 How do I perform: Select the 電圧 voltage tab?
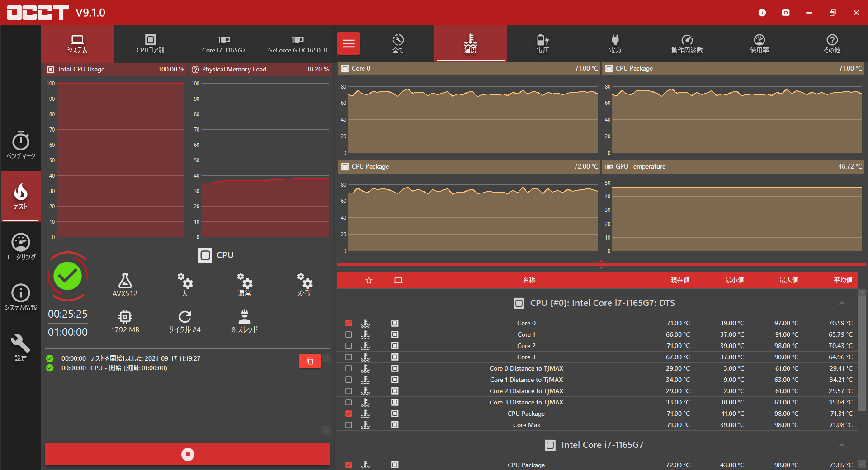(542, 43)
